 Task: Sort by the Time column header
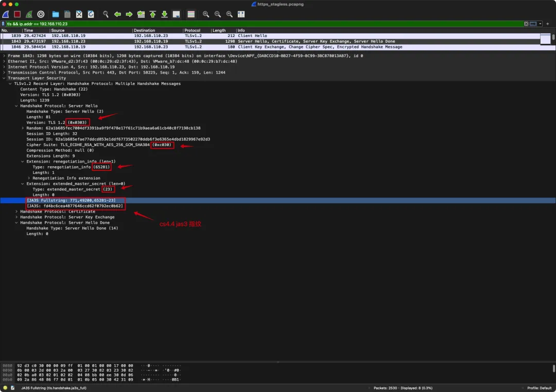point(36,30)
